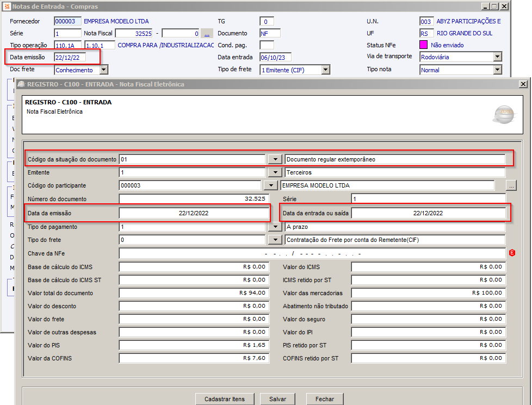Click the Cadastrar Itens button
The image size is (532, 405).
pos(225,399)
